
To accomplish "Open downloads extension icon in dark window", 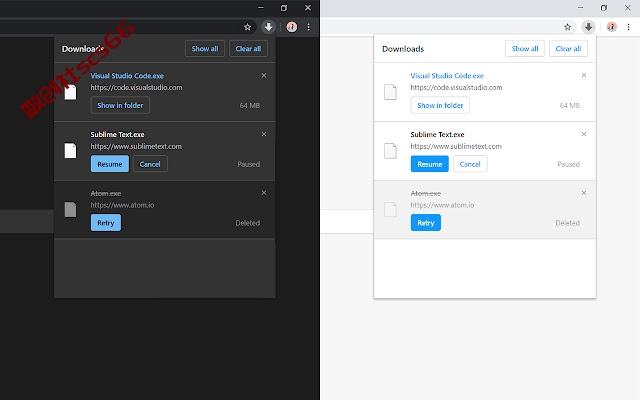I will 269,27.
